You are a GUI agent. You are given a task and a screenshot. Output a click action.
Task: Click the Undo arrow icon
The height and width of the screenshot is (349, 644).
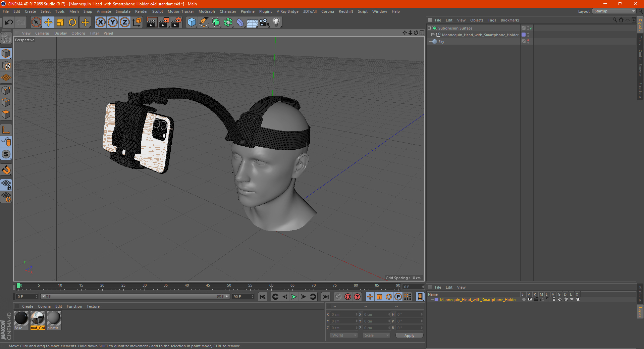(x=9, y=22)
